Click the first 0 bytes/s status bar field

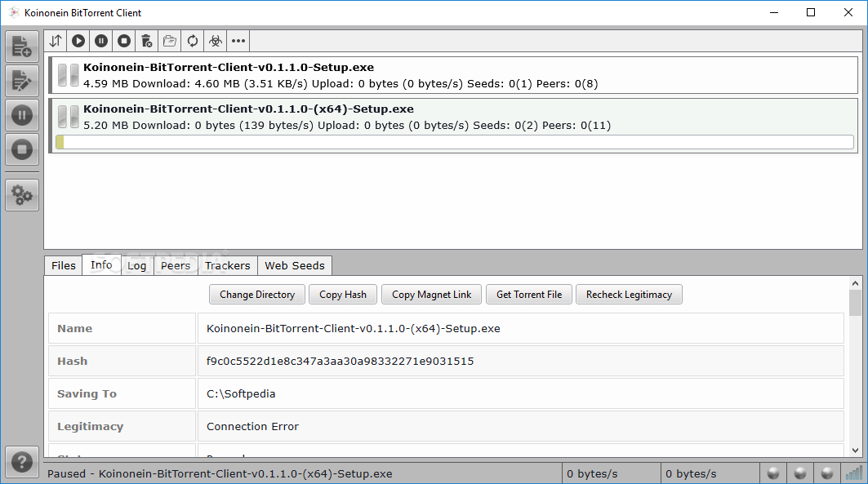(611, 474)
